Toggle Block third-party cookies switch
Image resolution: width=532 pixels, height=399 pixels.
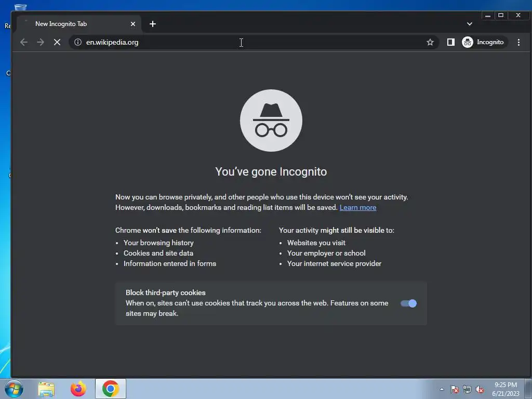408,303
